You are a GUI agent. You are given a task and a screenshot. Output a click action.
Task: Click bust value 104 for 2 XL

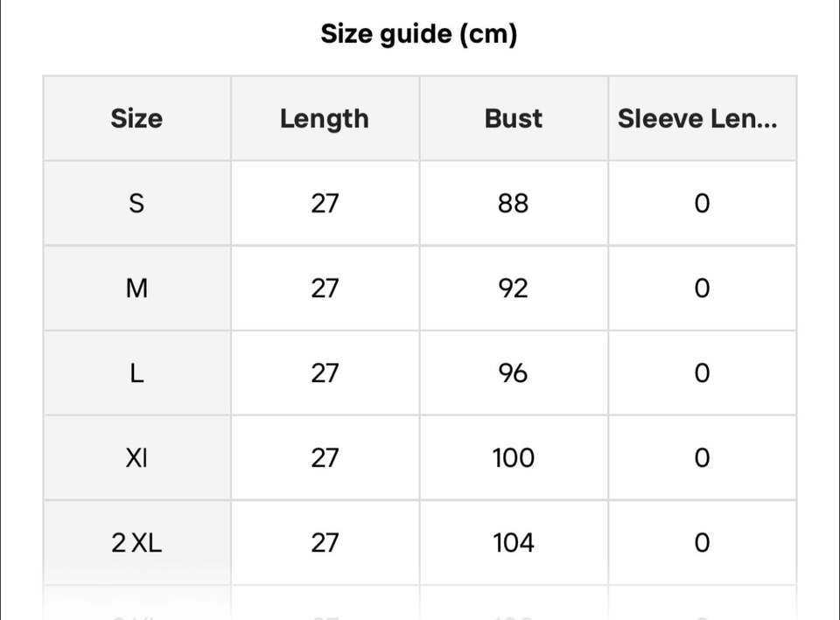pyautogui.click(x=514, y=543)
